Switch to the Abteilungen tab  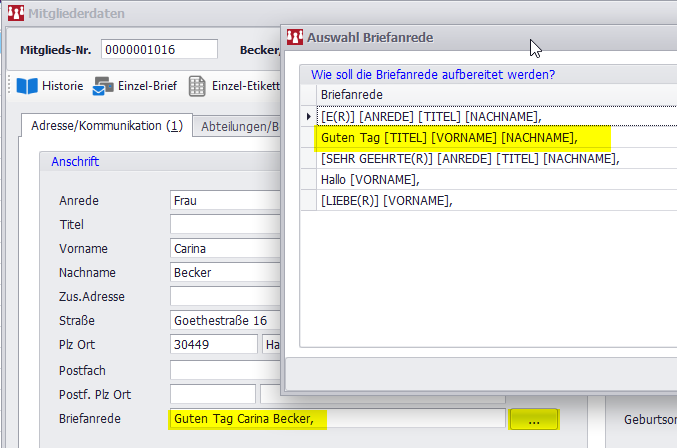[236, 126]
